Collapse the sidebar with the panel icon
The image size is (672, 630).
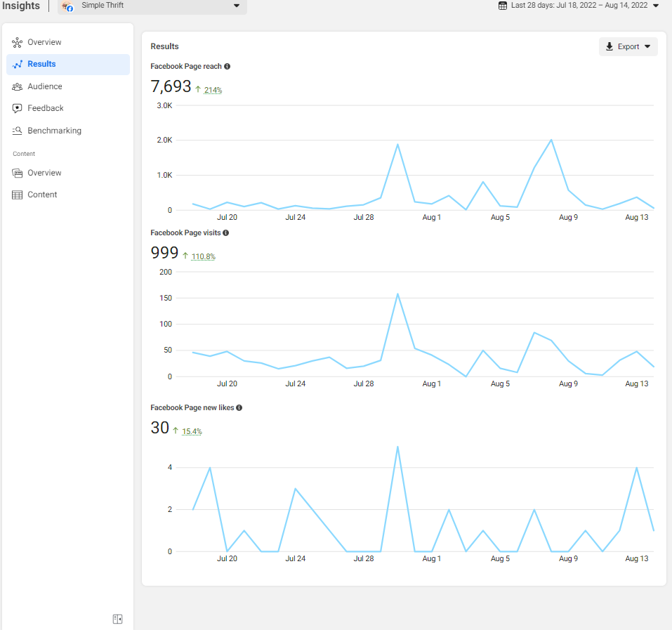click(117, 619)
